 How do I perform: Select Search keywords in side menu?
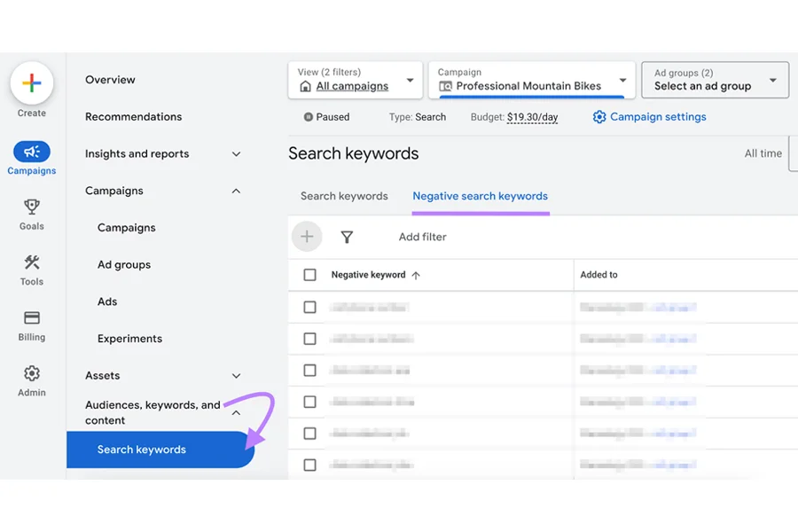click(x=160, y=450)
